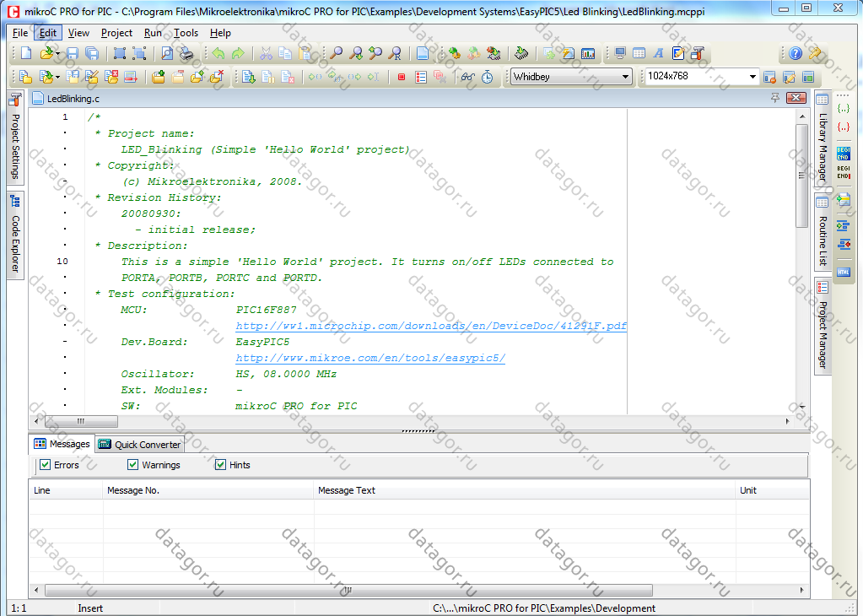Image resolution: width=863 pixels, height=616 pixels.
Task: Open the View menu
Action: coord(78,33)
